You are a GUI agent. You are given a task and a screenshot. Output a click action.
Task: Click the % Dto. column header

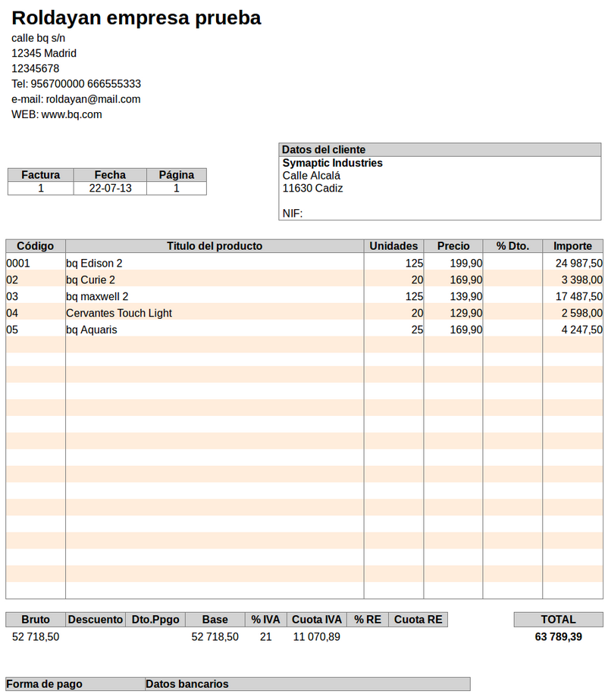[x=513, y=246]
